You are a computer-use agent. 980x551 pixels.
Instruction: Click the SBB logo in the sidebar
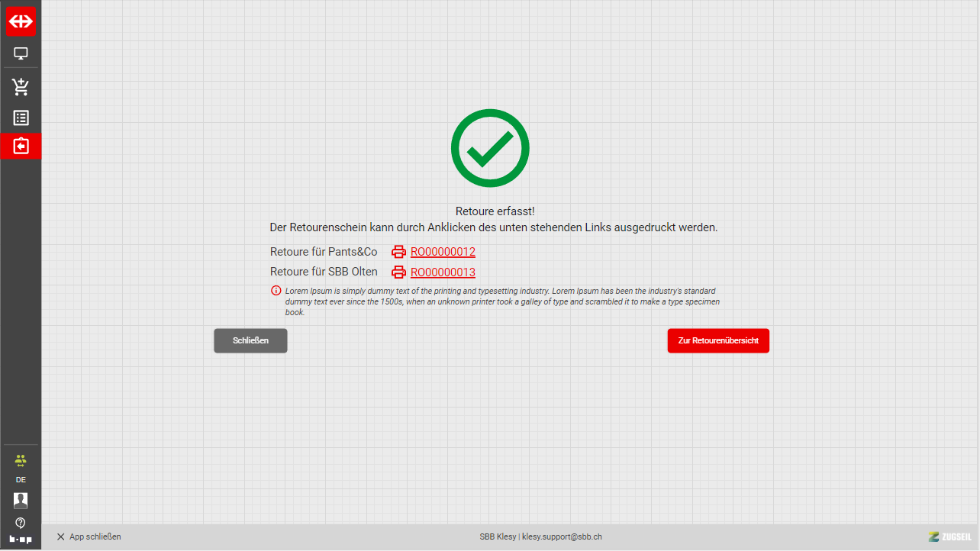click(x=21, y=21)
